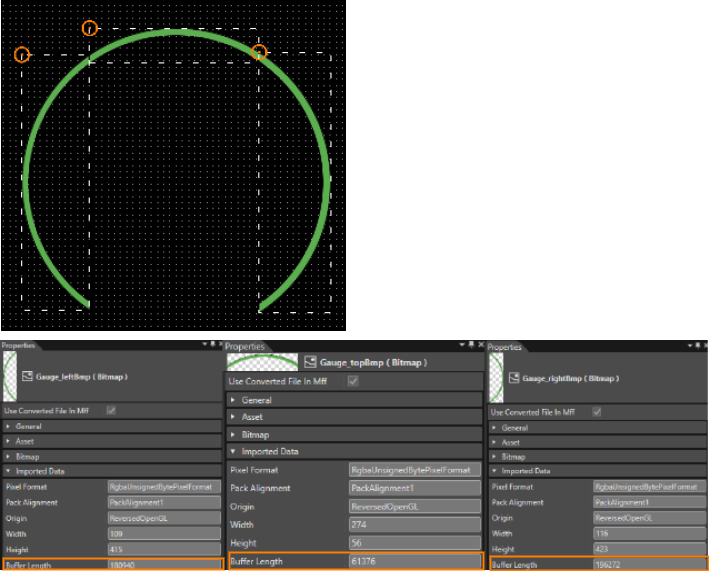Toggle Use Converted File In Mff for Gauge_rightBmp
The height and width of the screenshot is (571, 709).
point(597,412)
